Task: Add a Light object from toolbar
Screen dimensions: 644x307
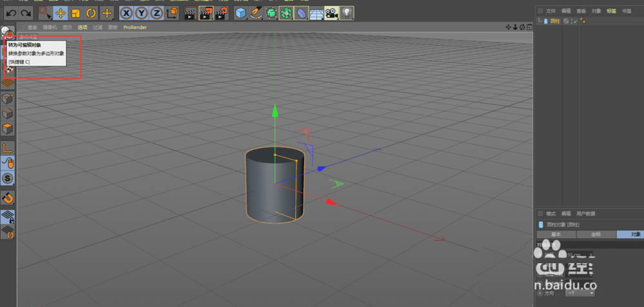Action: 346,13
